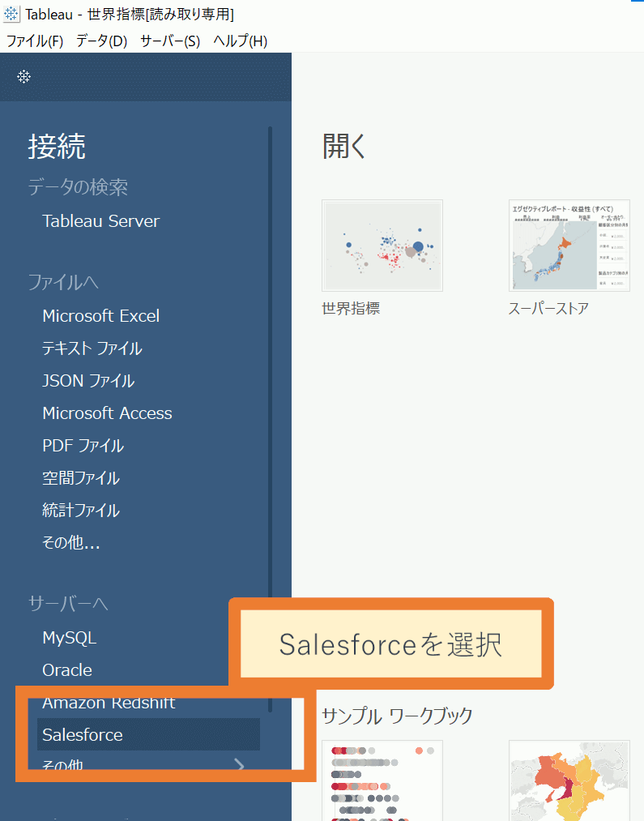
Task: Open the サーバー(S) menu
Action: [x=170, y=41]
